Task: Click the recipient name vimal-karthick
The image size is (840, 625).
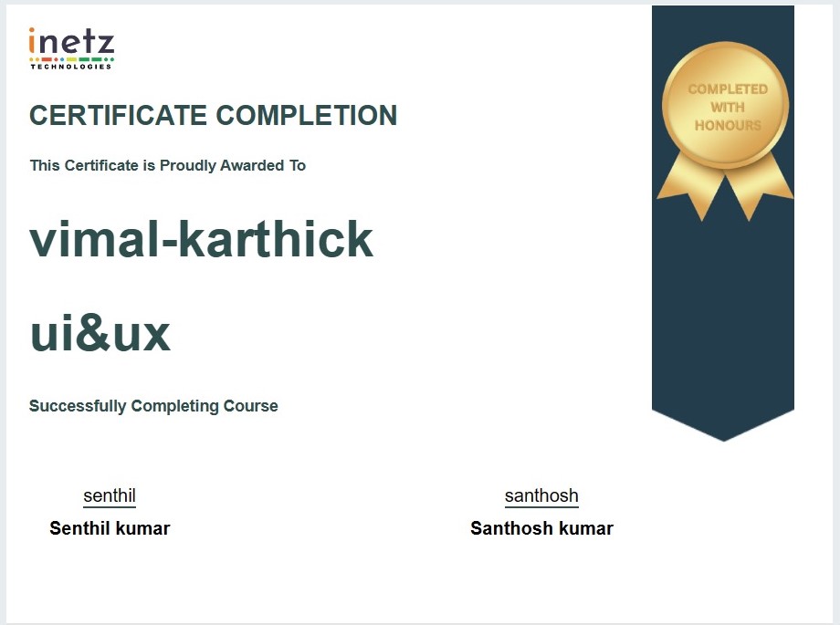Action: point(201,240)
